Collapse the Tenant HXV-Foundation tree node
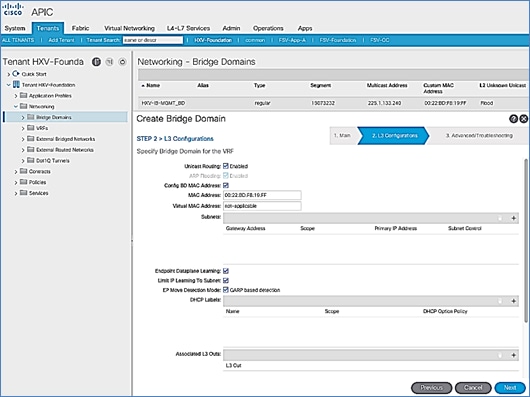This screenshot has width=530, height=397. (9, 85)
